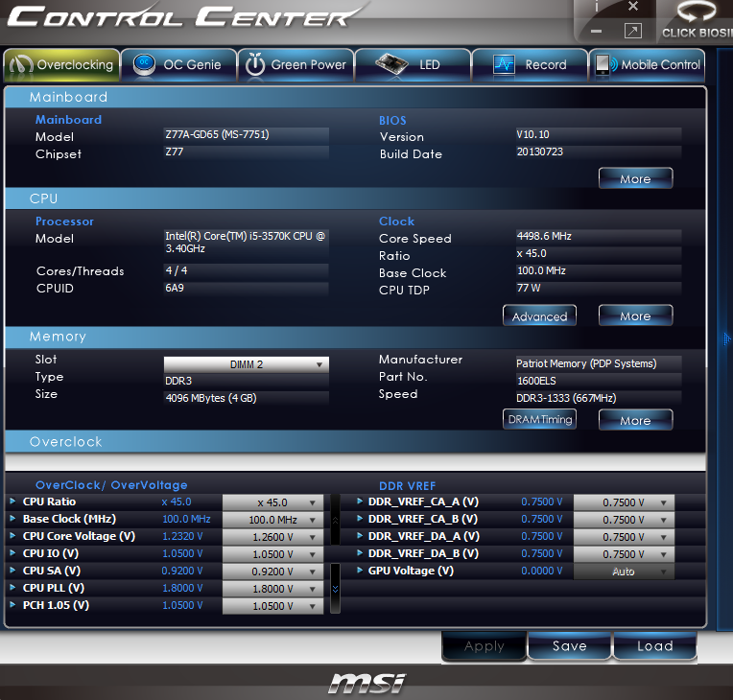Click the OC Genie blue button icon
This screenshot has width=733, height=700.
[144, 64]
